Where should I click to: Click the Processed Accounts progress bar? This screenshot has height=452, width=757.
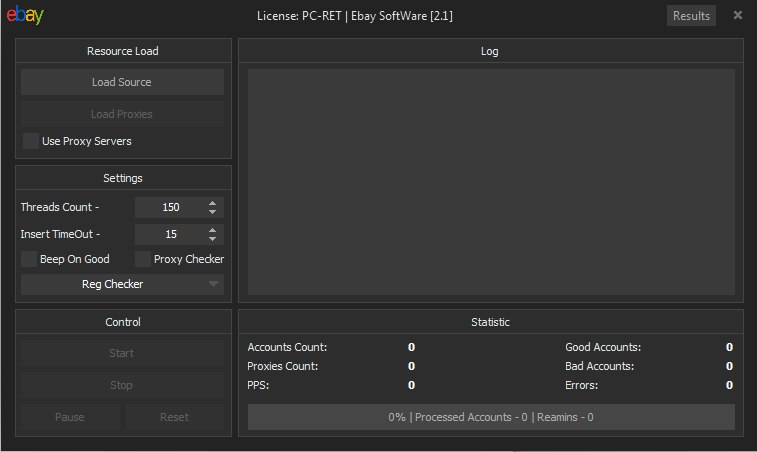click(491, 417)
